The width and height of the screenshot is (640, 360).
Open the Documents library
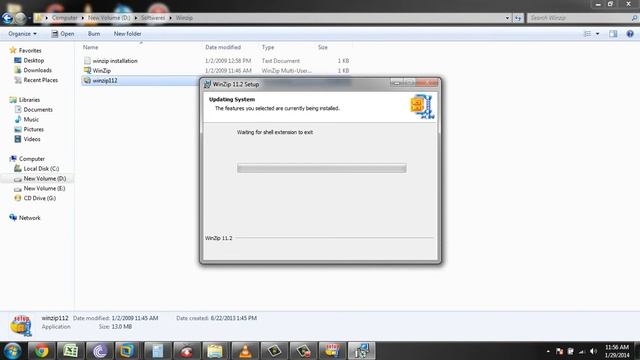[x=38, y=109]
